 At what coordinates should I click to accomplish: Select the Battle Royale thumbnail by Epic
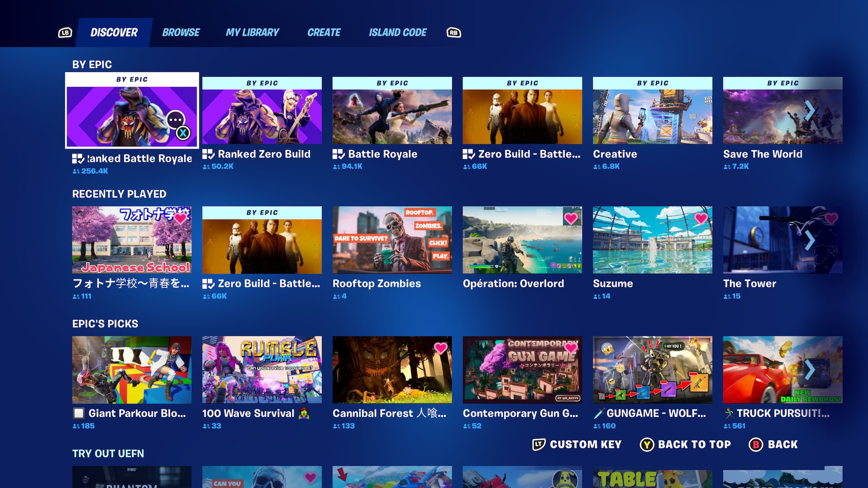tap(392, 111)
